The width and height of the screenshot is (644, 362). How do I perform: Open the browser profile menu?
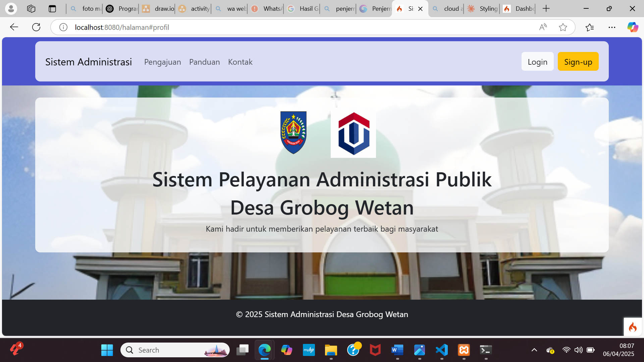coord(11,9)
